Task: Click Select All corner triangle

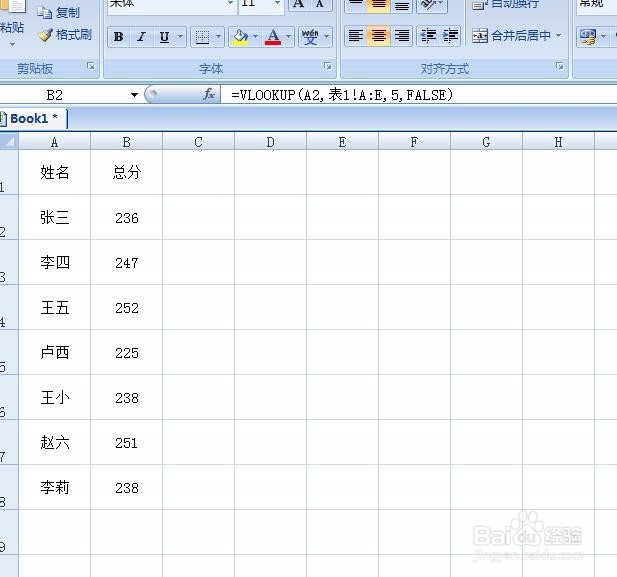Action: [x=9, y=141]
